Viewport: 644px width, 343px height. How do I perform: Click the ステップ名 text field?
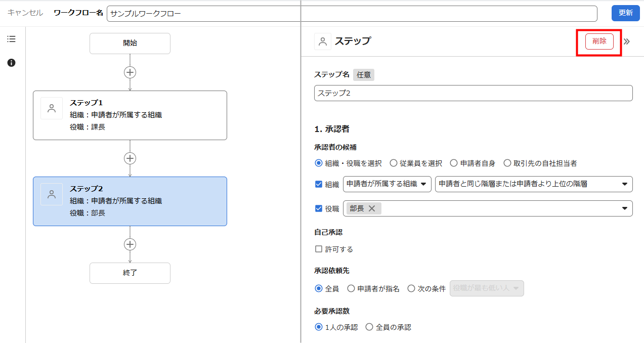click(473, 93)
